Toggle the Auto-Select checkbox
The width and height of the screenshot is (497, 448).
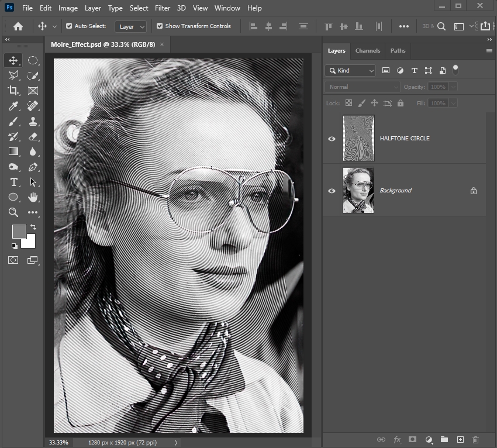coord(69,26)
